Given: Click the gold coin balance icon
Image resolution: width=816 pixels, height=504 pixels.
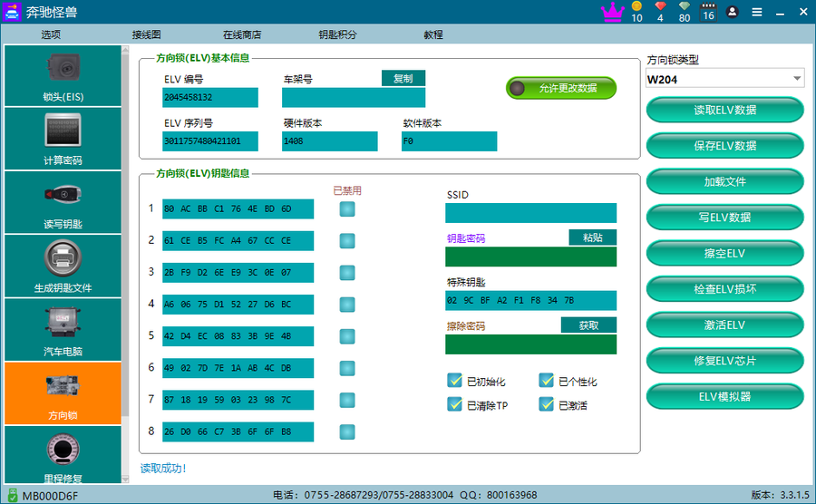Looking at the screenshot, I should pyautogui.click(x=636, y=7).
